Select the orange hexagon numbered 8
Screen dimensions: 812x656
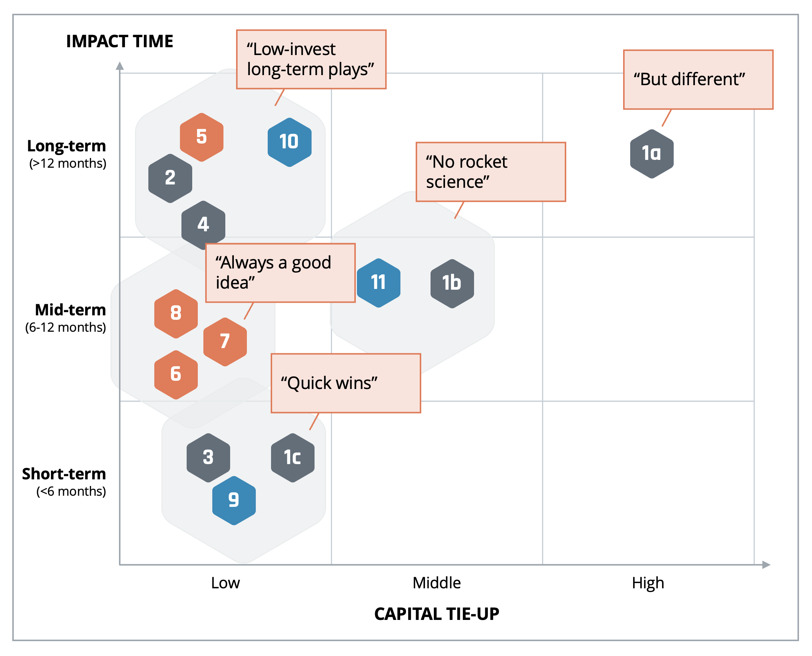[176, 314]
